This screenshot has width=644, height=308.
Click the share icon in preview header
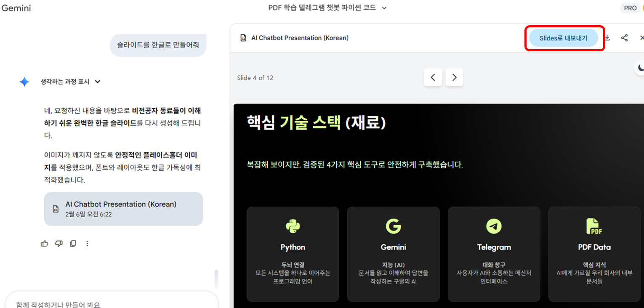624,38
